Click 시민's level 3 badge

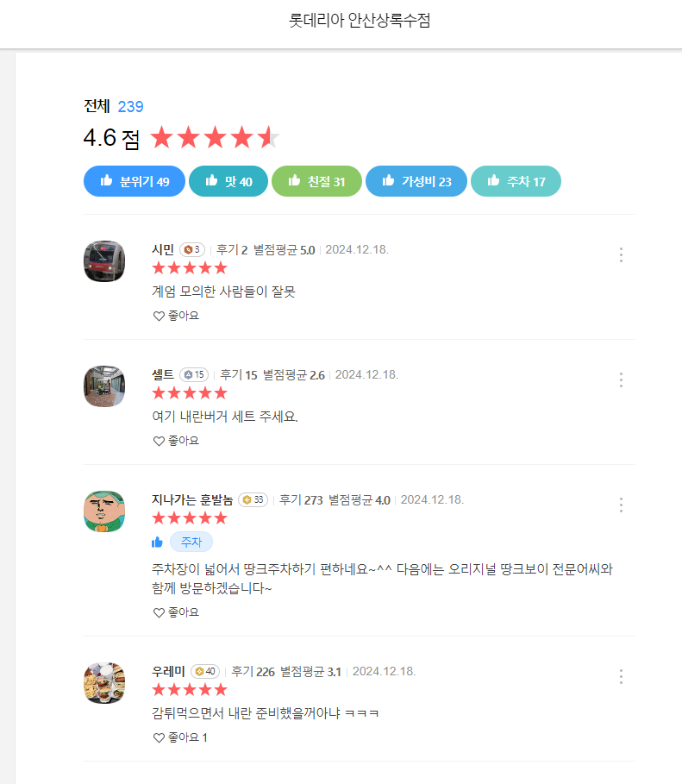click(x=191, y=250)
